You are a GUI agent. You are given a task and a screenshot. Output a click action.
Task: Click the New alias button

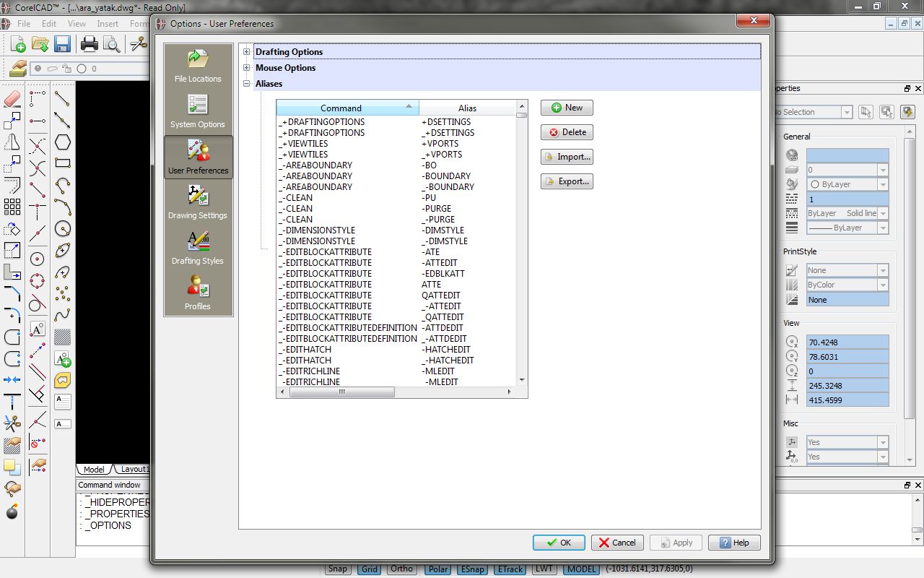click(x=567, y=108)
